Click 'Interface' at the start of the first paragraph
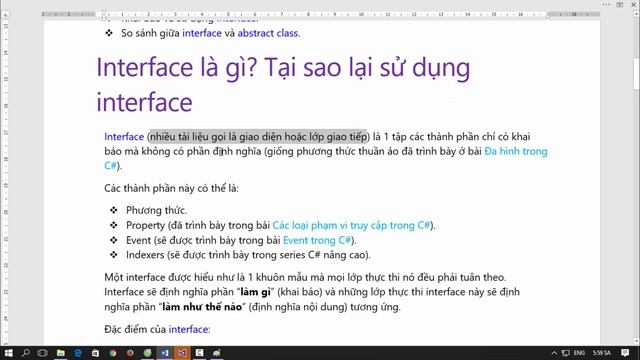 point(124,136)
